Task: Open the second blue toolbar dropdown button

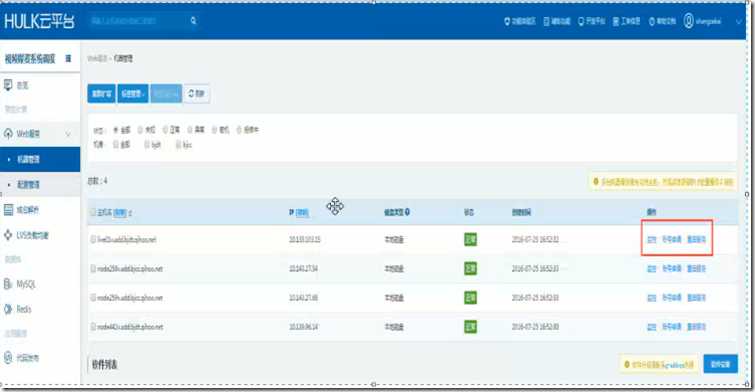Action: [x=133, y=93]
